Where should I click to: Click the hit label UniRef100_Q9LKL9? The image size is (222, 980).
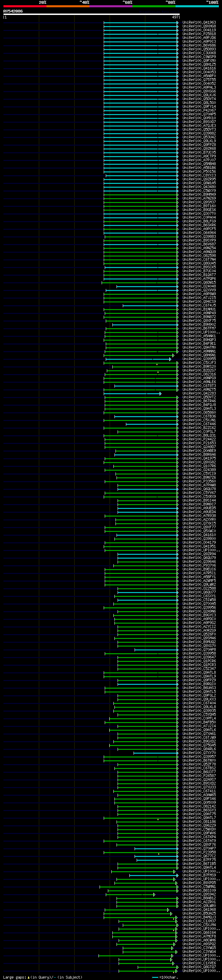199,141
